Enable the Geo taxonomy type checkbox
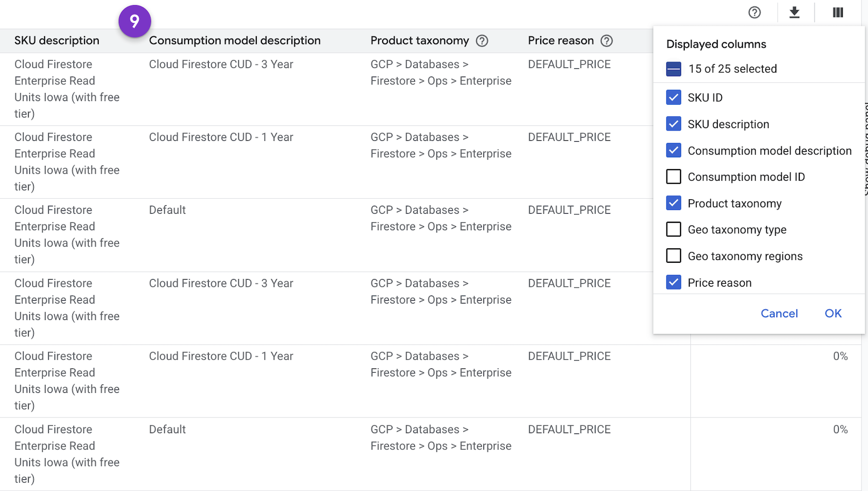 673,229
